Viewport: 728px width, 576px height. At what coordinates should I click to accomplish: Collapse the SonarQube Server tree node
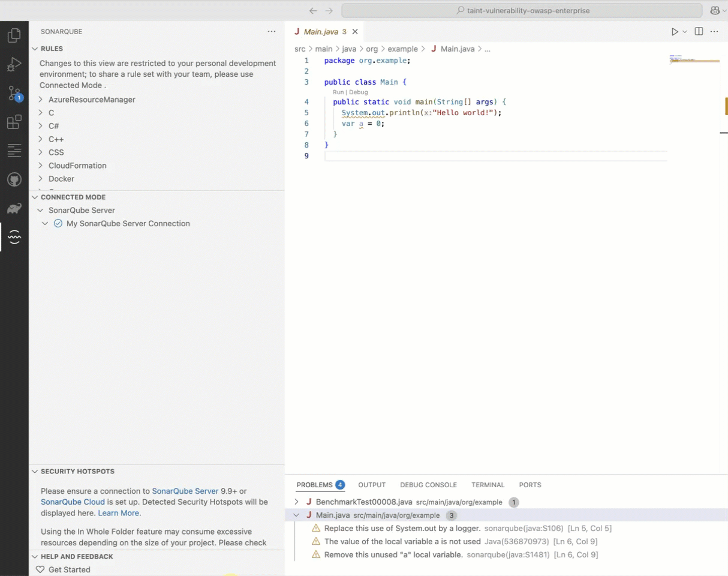click(40, 210)
